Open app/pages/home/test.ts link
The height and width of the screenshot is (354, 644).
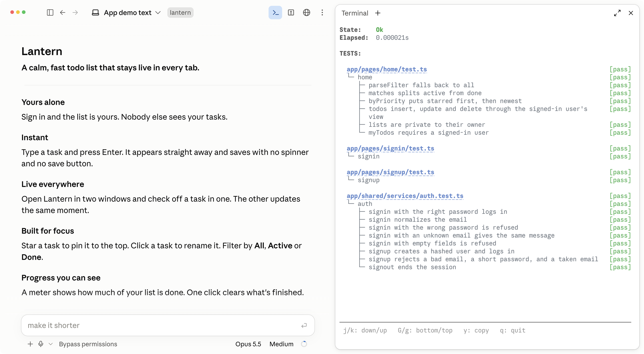point(387,69)
